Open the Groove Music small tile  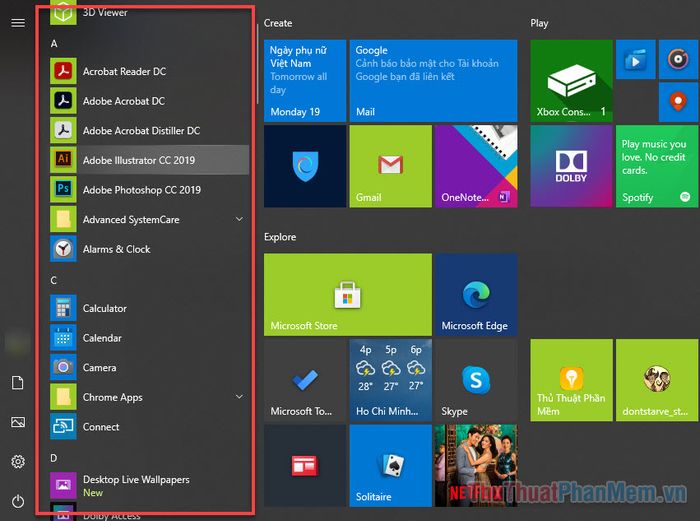(678, 59)
